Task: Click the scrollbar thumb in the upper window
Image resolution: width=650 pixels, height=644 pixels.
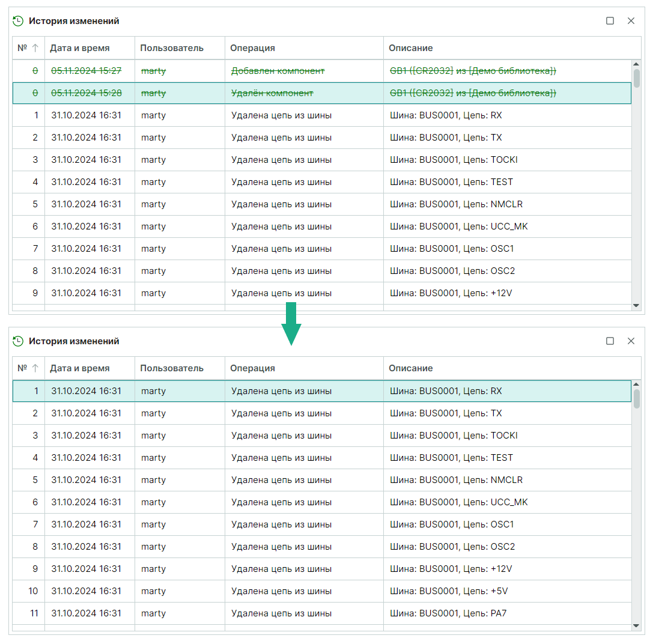Action: [x=636, y=77]
